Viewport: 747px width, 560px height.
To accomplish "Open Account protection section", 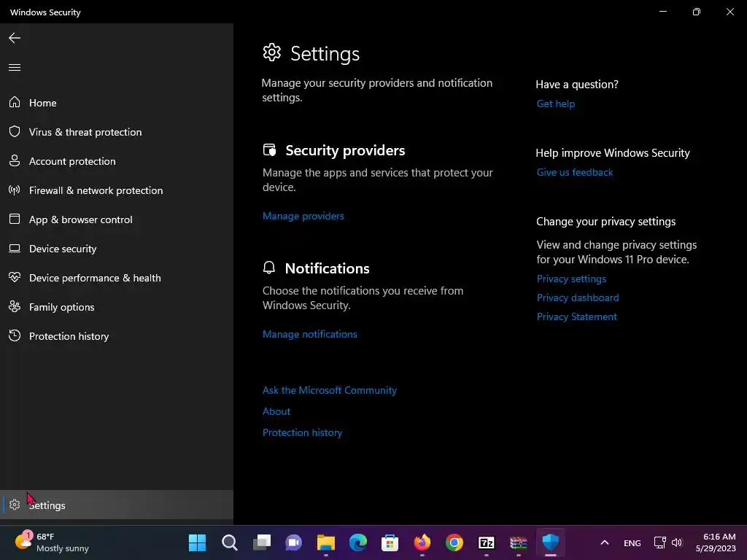I will tap(117, 161).
